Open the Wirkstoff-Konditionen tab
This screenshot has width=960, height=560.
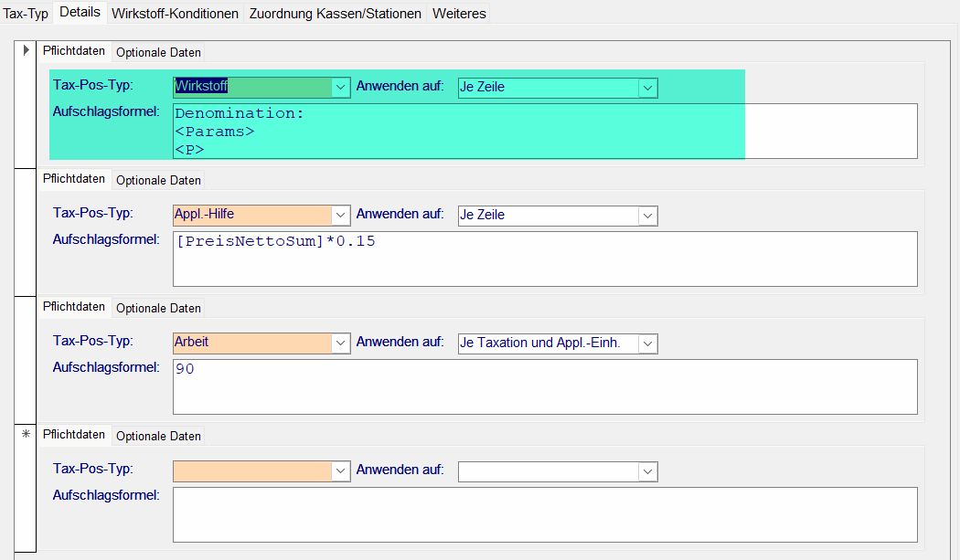coord(175,14)
